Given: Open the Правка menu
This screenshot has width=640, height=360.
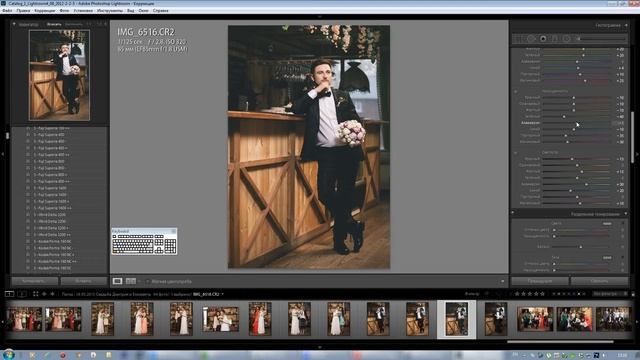Looking at the screenshot, I should [x=23, y=11].
